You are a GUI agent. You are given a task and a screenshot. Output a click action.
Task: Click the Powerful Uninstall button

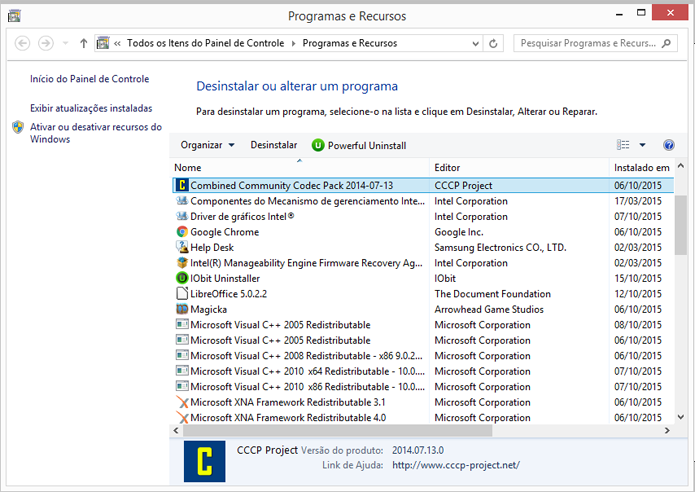pos(359,145)
